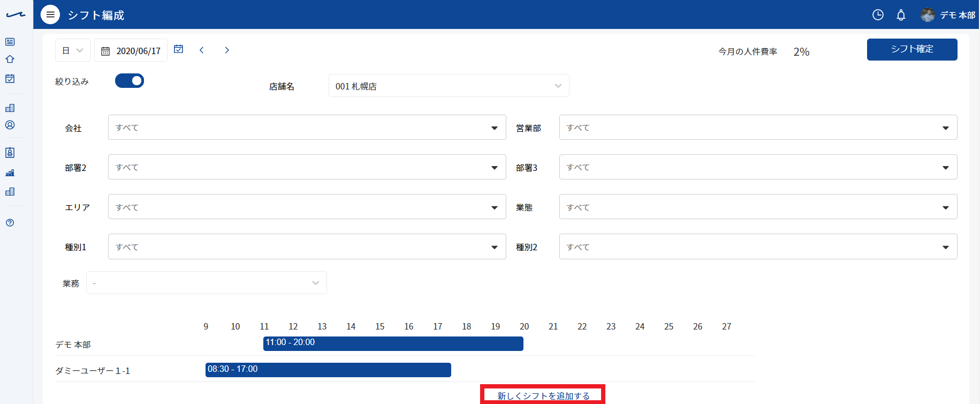The image size is (980, 404).
Task: Click the デモ 本部 row label
Action: pos(73,345)
